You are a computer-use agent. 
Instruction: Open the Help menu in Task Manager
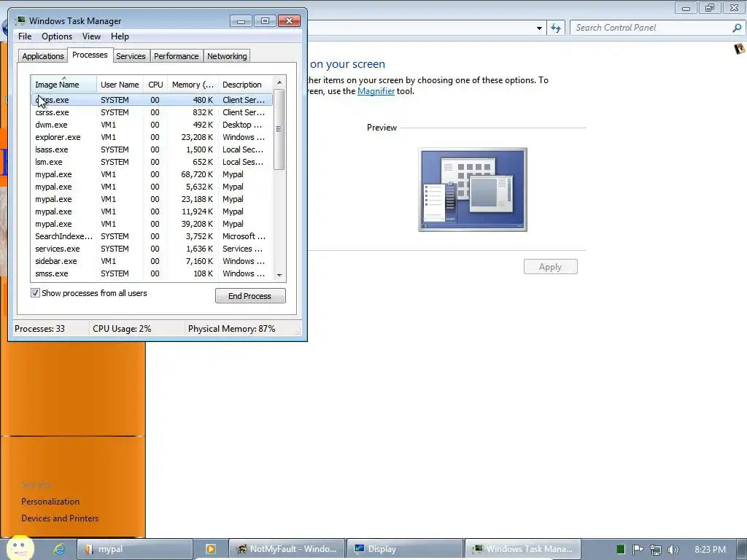coord(120,36)
